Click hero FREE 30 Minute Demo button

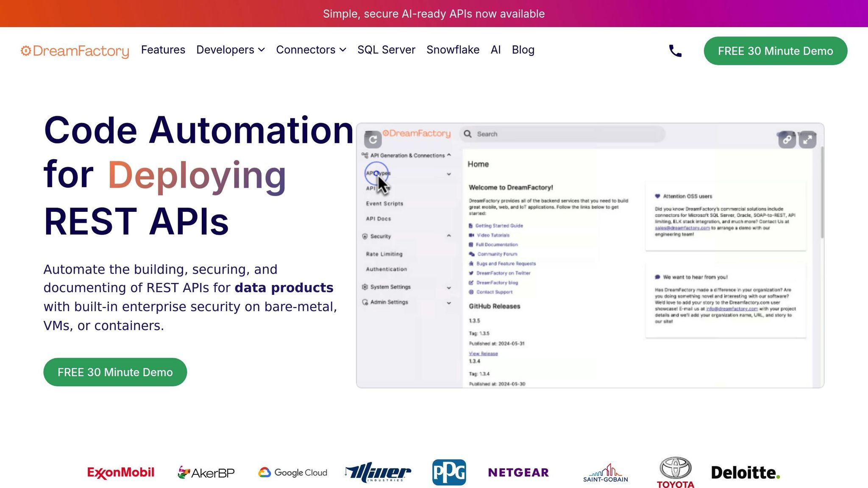(x=115, y=372)
